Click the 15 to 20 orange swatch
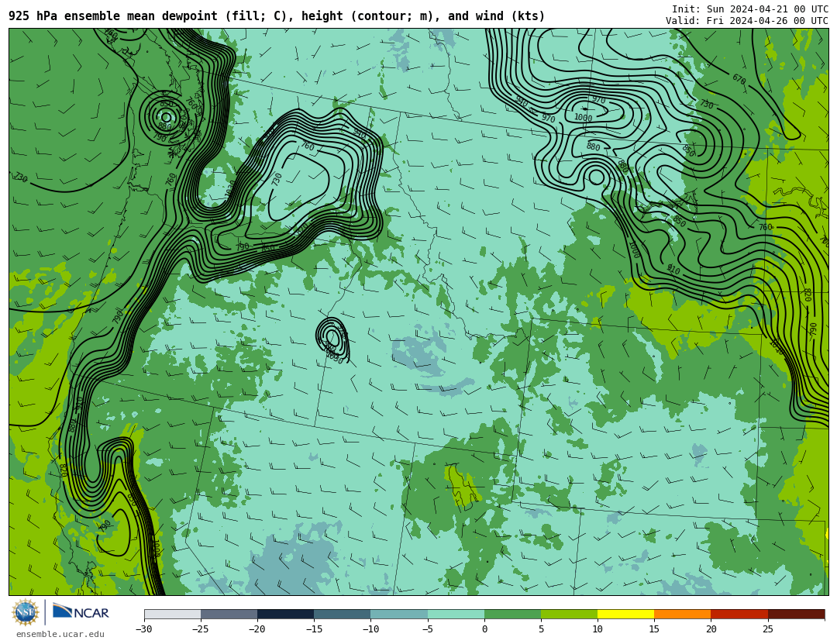The height and width of the screenshot is (644, 837). (x=683, y=615)
